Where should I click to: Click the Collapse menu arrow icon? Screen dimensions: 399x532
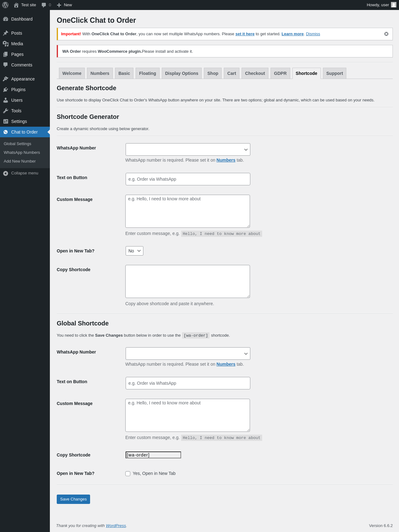pyautogui.click(x=6, y=173)
